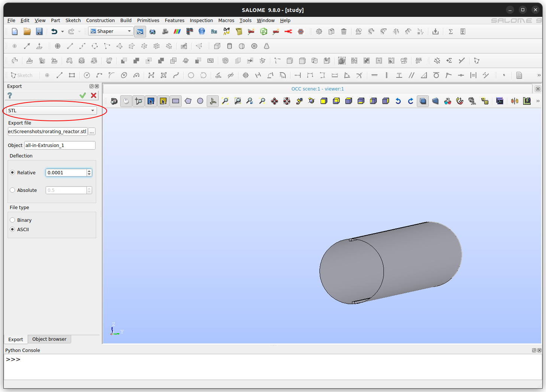Click the four-arrow Panning icon in viewer toolbar

(x=274, y=101)
